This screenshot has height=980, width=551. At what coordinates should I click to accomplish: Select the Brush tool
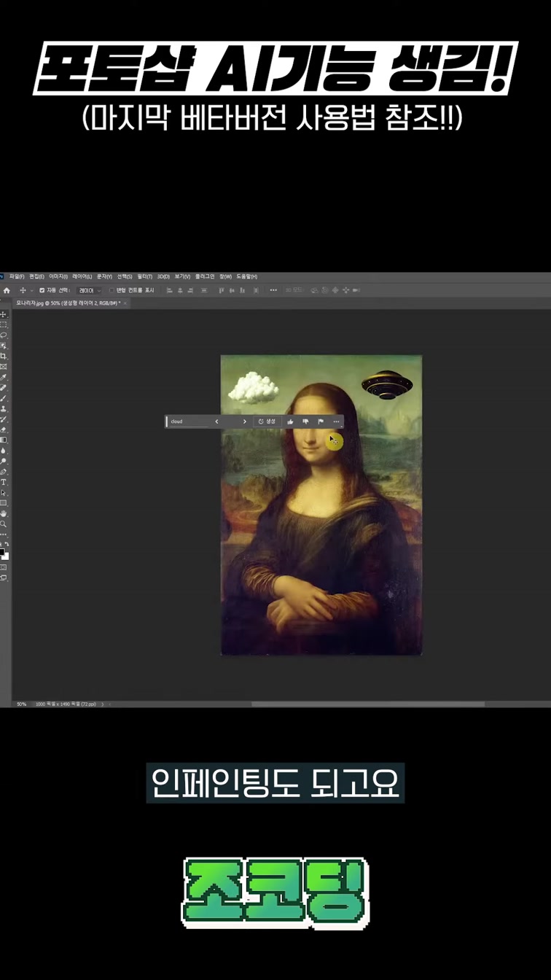[4, 398]
